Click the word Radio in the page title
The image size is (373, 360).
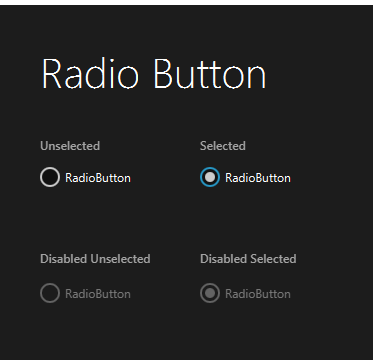[x=90, y=74]
